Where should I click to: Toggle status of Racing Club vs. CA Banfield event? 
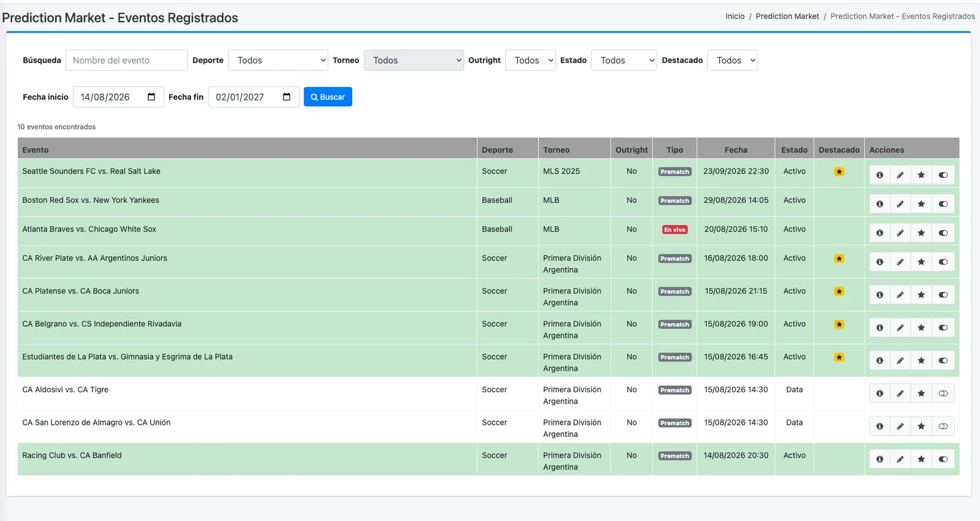(943, 459)
